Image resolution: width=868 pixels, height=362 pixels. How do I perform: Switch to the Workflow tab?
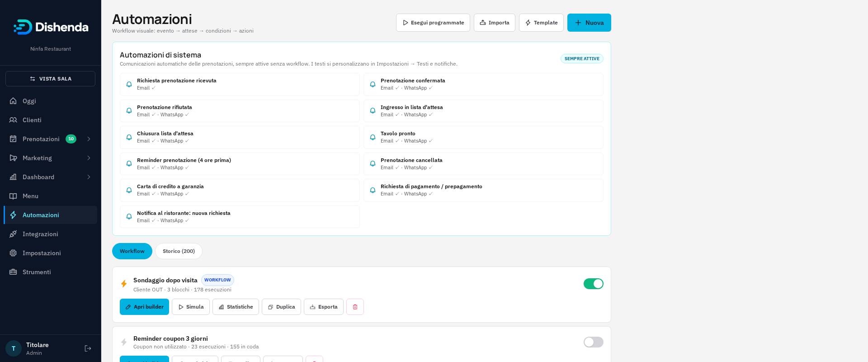(132, 251)
